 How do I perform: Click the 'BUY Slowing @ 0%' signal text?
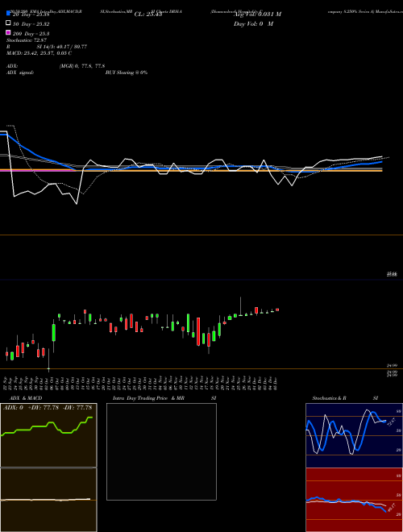click(x=127, y=73)
